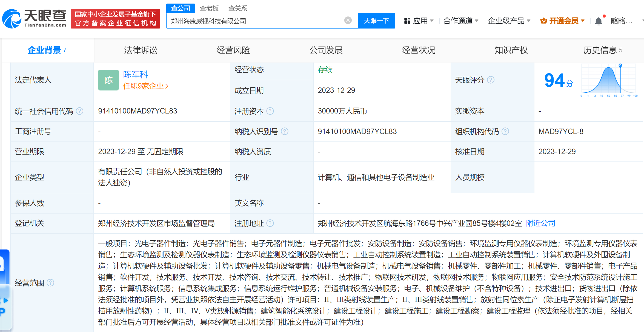
Task: Click the 陈 avatar thumbnail
Action: [x=108, y=80]
